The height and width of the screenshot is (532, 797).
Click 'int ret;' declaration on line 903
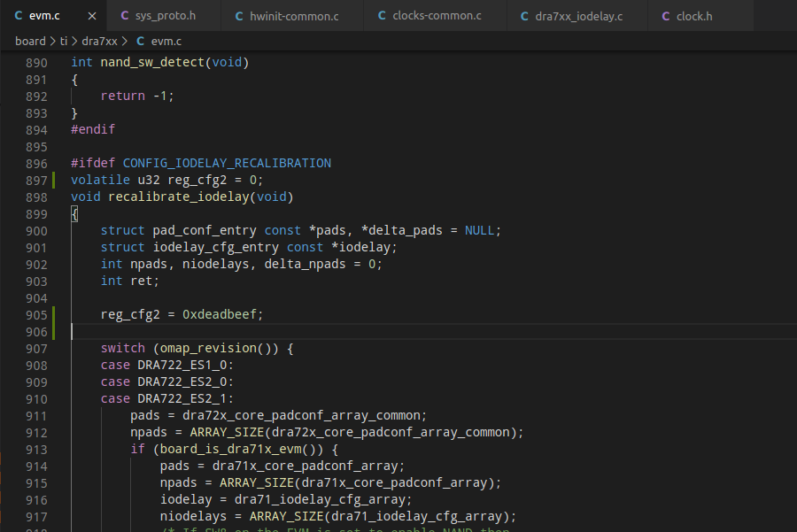point(129,281)
